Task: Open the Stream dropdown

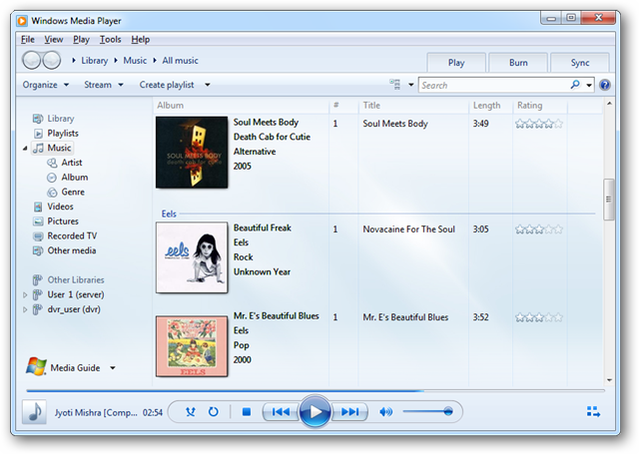Action: (x=104, y=85)
